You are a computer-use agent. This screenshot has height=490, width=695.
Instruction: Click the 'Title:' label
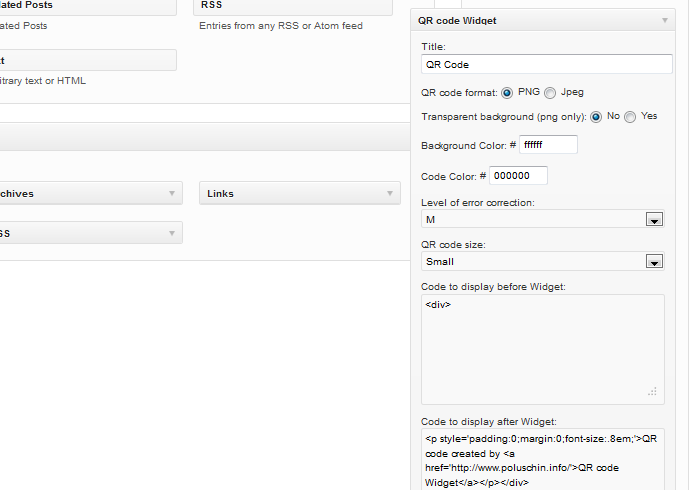pyautogui.click(x=433, y=47)
